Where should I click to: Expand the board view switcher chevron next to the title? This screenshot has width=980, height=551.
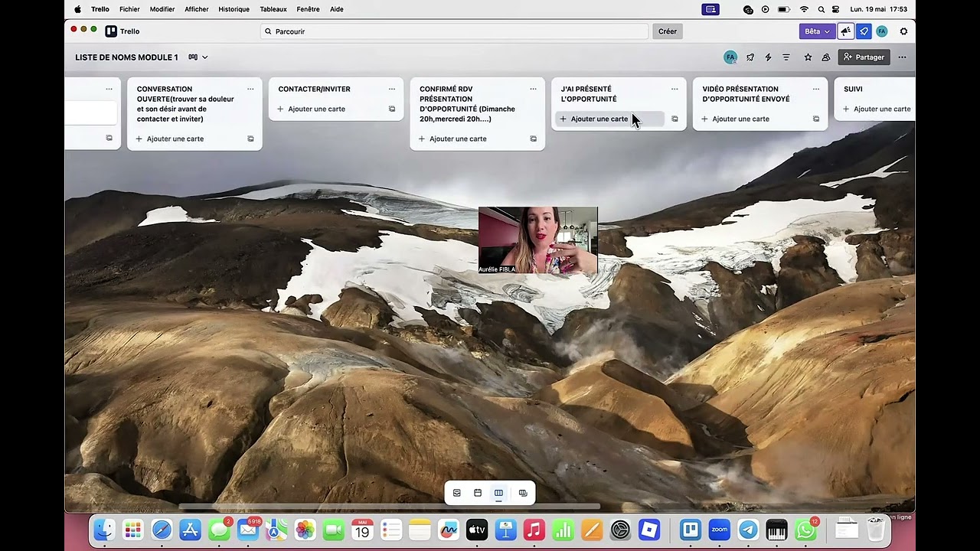click(204, 57)
